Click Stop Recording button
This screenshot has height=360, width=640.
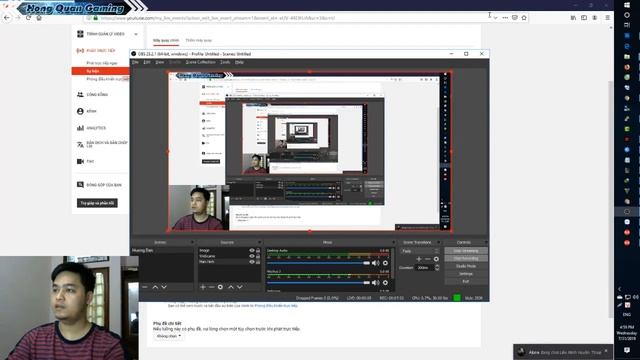[466, 258]
